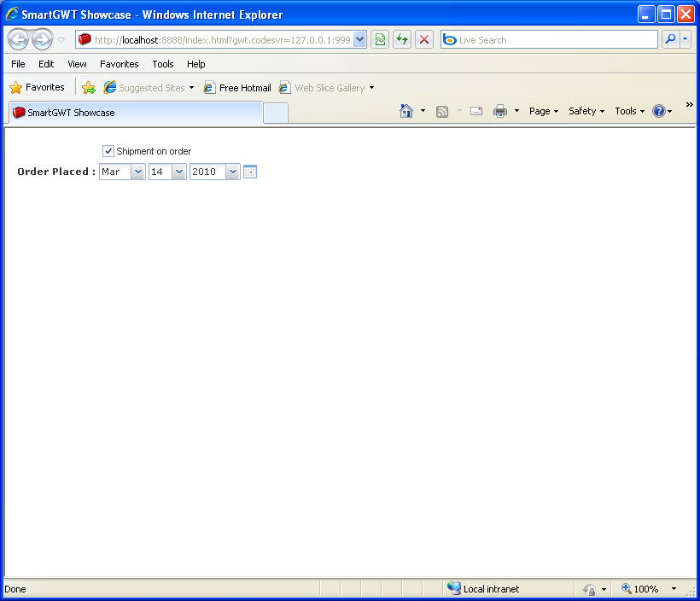Open the Tools command bar menu
Image resolution: width=700 pixels, height=601 pixels.
pyautogui.click(x=629, y=111)
